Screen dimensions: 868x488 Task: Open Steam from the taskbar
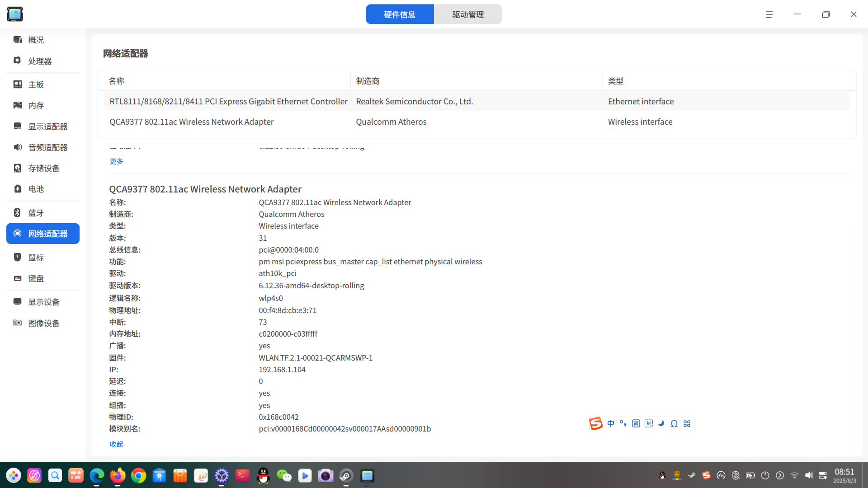(346, 475)
